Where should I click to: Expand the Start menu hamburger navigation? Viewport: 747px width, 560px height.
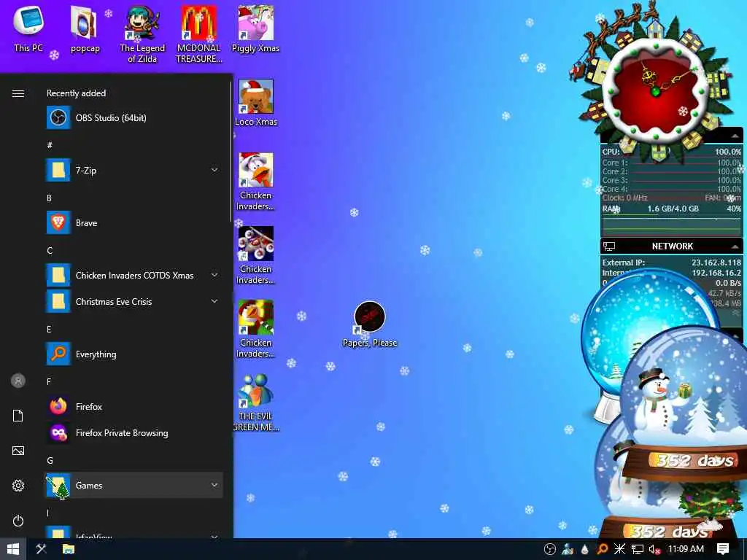point(18,93)
